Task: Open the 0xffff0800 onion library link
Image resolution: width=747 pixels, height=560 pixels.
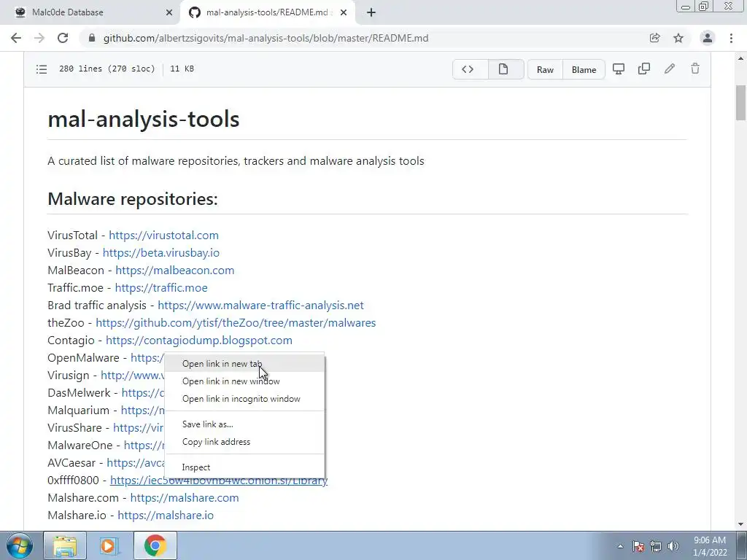Action: click(219, 481)
